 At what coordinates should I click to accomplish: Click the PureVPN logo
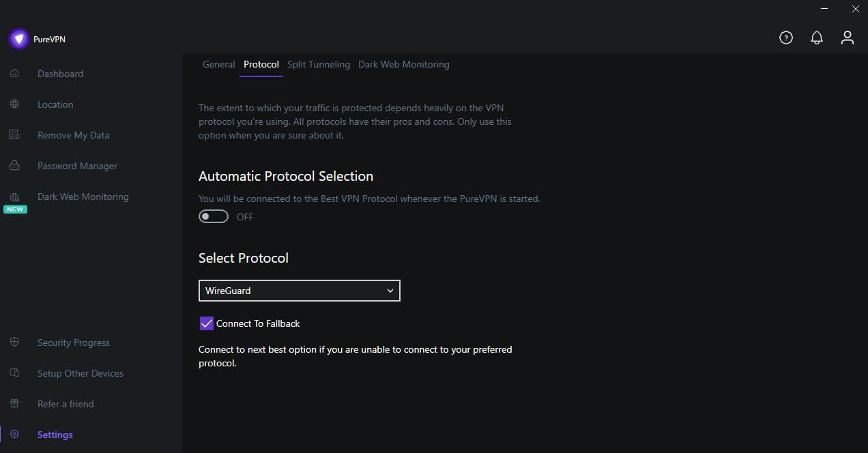[18, 38]
